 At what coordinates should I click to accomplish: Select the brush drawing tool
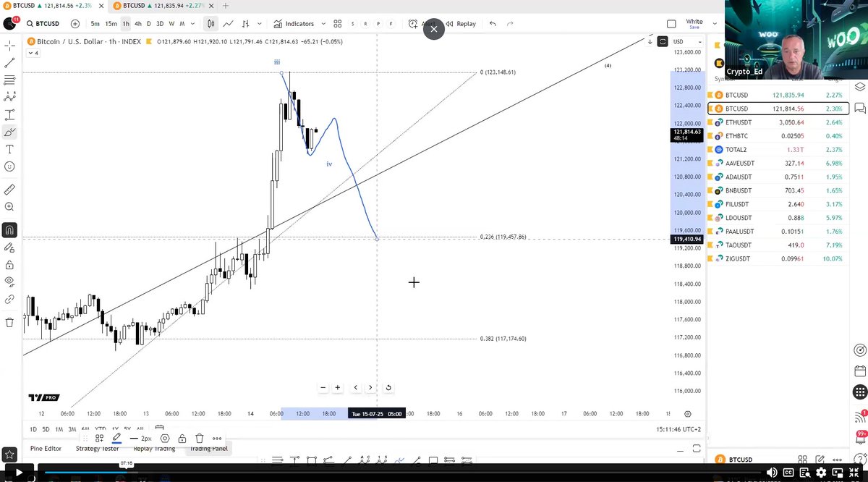click(x=9, y=132)
